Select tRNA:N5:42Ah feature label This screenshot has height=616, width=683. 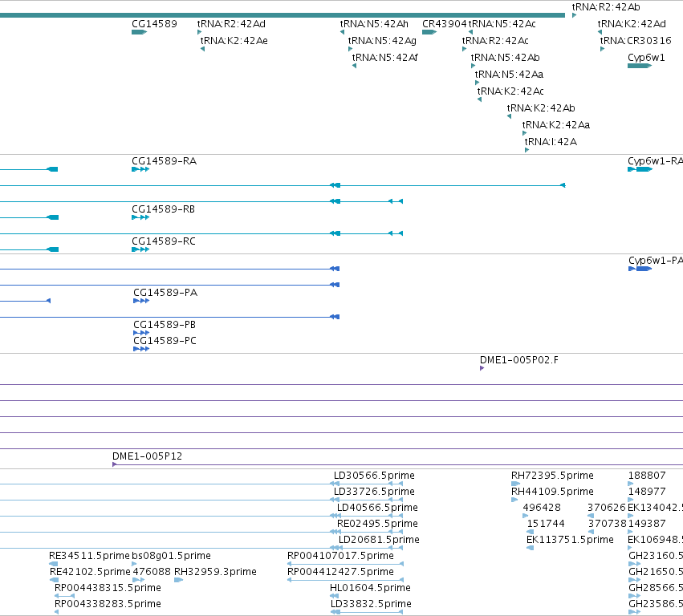point(374,24)
